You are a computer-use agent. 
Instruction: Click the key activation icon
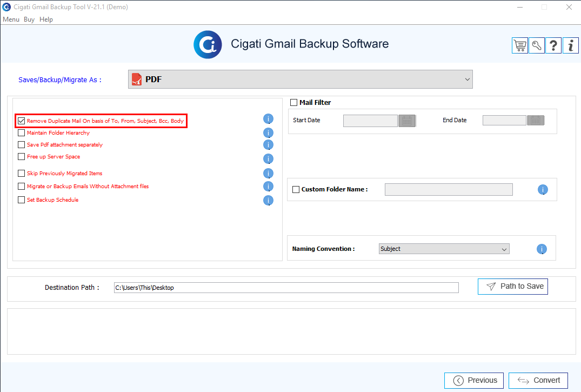click(x=537, y=45)
